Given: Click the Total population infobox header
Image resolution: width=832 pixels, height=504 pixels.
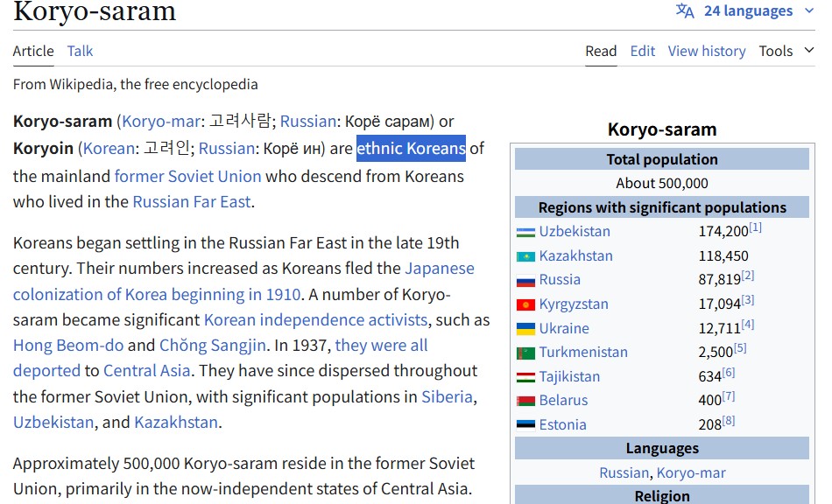Looking at the screenshot, I should (x=662, y=159).
